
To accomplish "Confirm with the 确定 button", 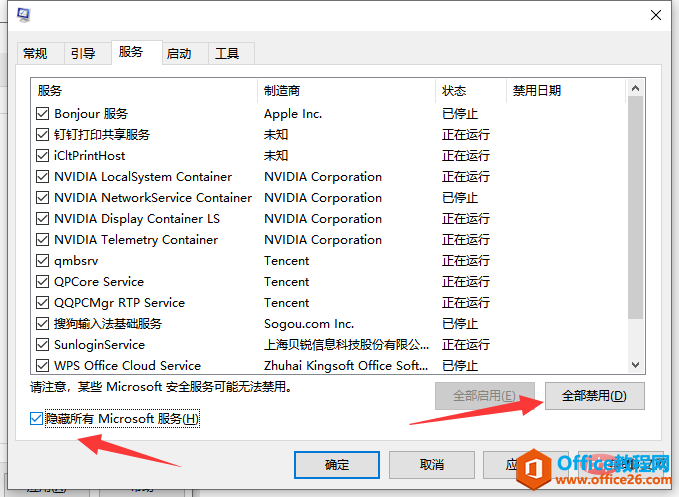I will (x=337, y=465).
